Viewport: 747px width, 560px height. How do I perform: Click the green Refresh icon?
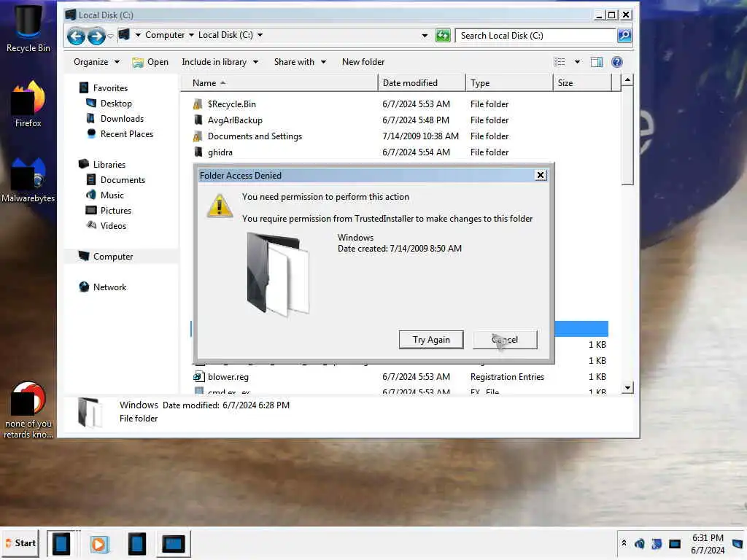[x=443, y=35]
